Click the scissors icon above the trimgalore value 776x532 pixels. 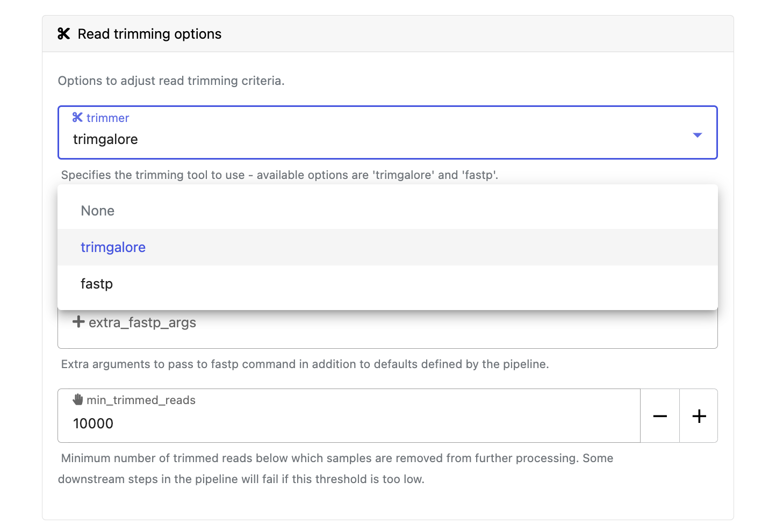(77, 117)
